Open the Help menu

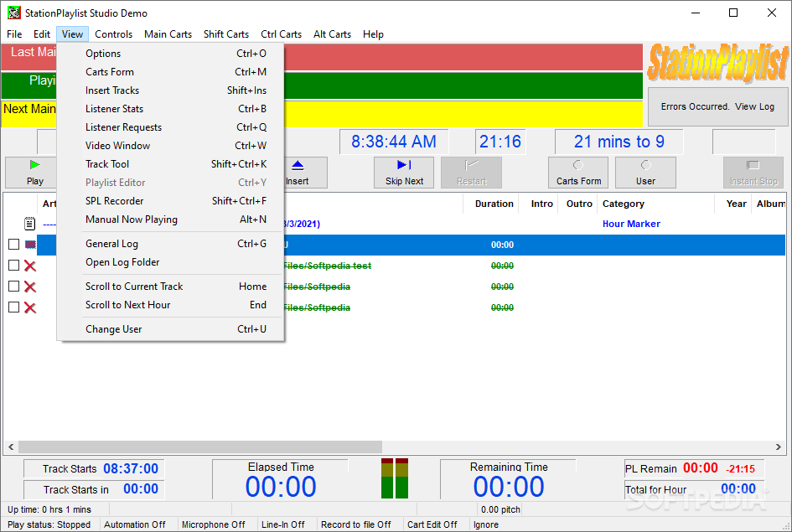tap(373, 34)
